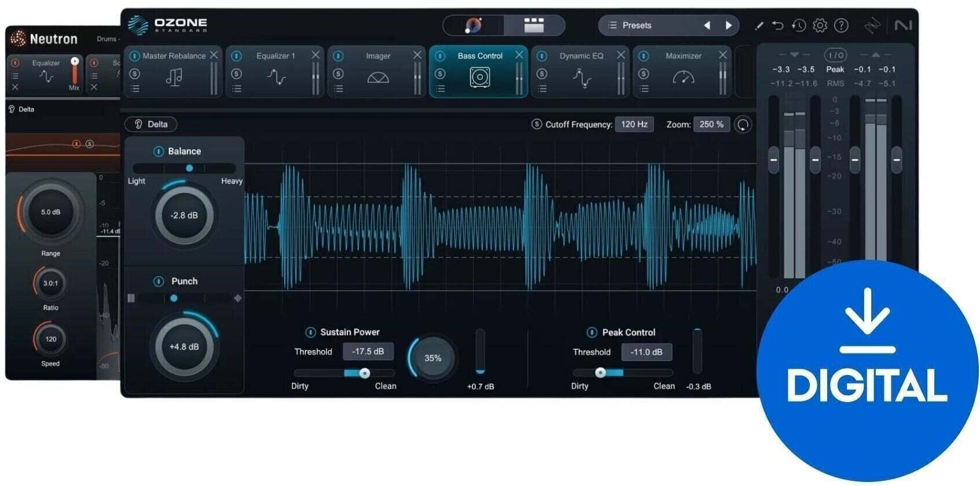980x486 pixels.
Task: Remove the Maximizer module with its X
Action: point(722,55)
